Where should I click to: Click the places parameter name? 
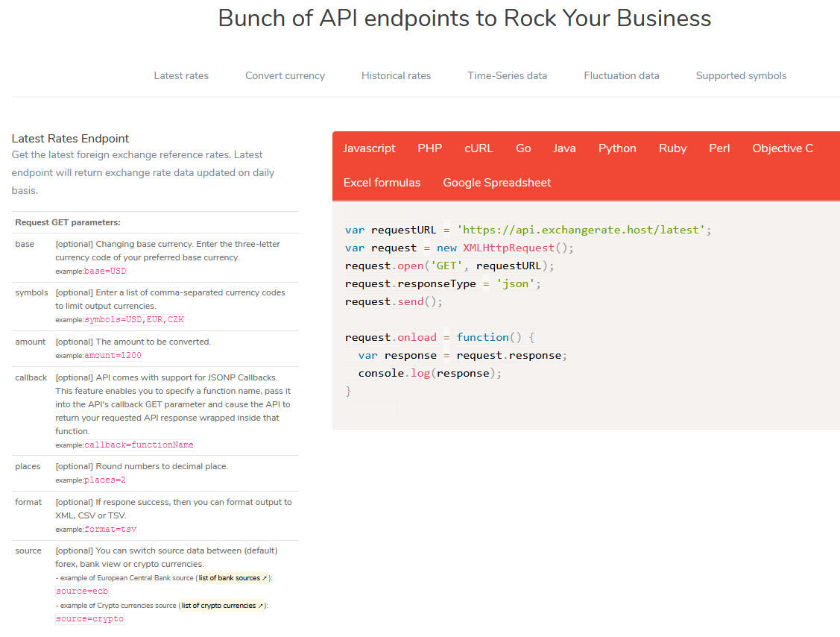point(28,466)
